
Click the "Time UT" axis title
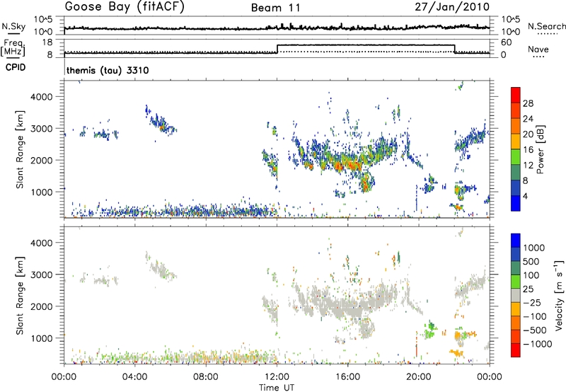tap(277, 388)
